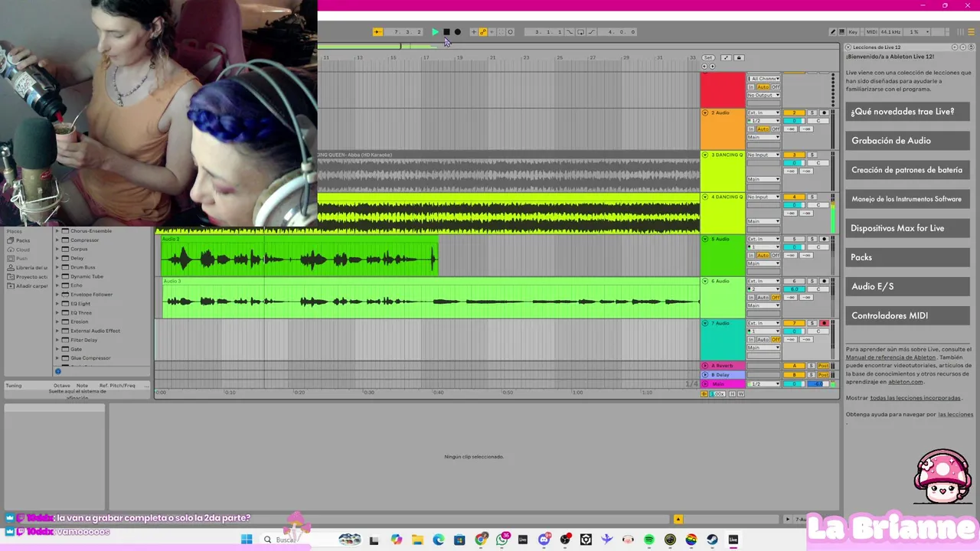Expand the EQ Eight device in browser

(57, 304)
